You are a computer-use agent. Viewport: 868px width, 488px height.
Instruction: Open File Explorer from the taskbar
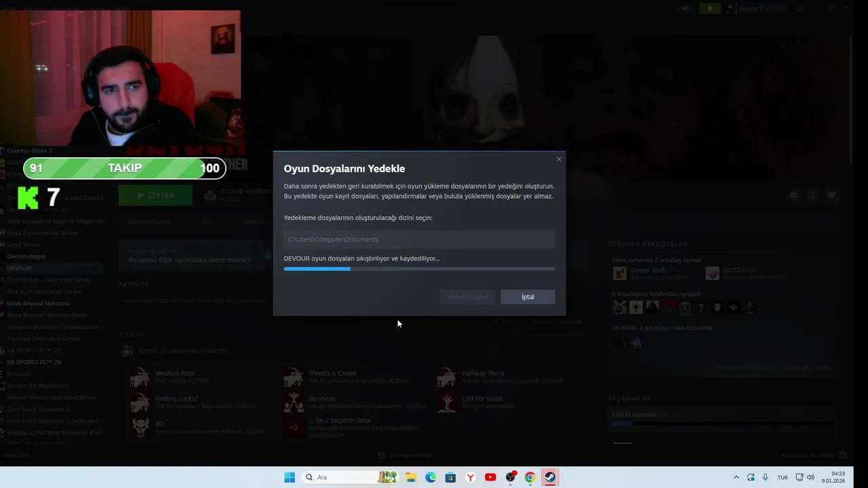pos(411,477)
